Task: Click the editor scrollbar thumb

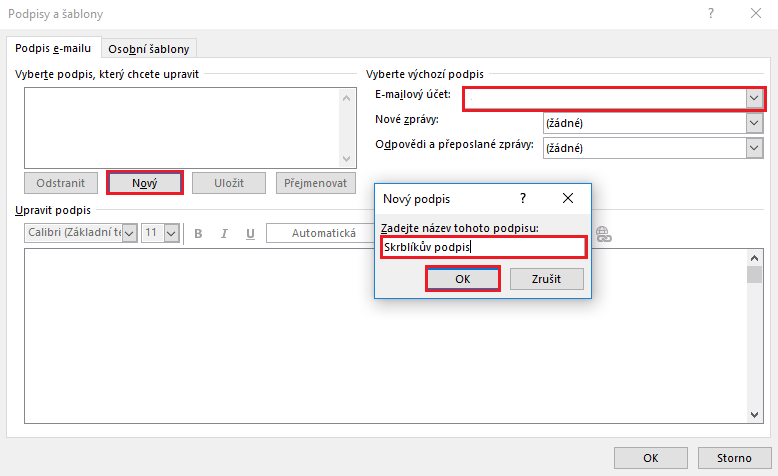Action: pos(754,274)
